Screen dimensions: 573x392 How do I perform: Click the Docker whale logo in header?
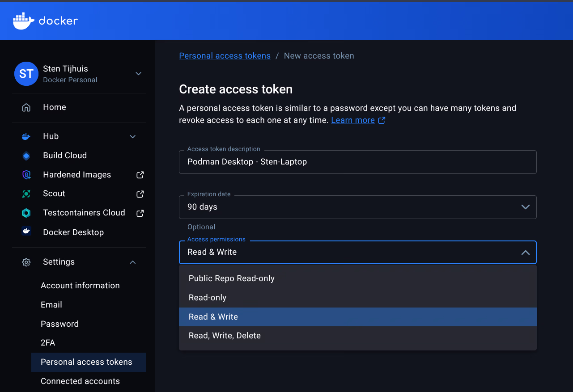coord(24,21)
